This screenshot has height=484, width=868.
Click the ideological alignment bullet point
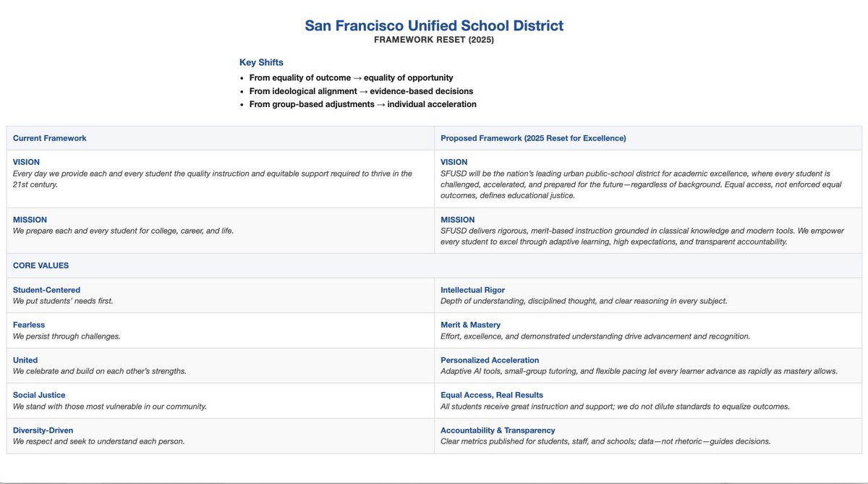tap(361, 91)
